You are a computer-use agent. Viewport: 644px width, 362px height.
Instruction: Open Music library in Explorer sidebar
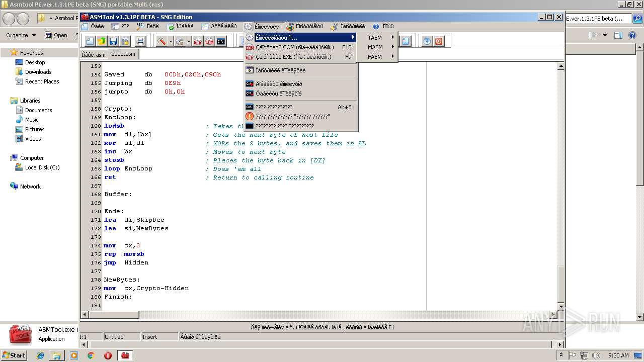point(32,120)
